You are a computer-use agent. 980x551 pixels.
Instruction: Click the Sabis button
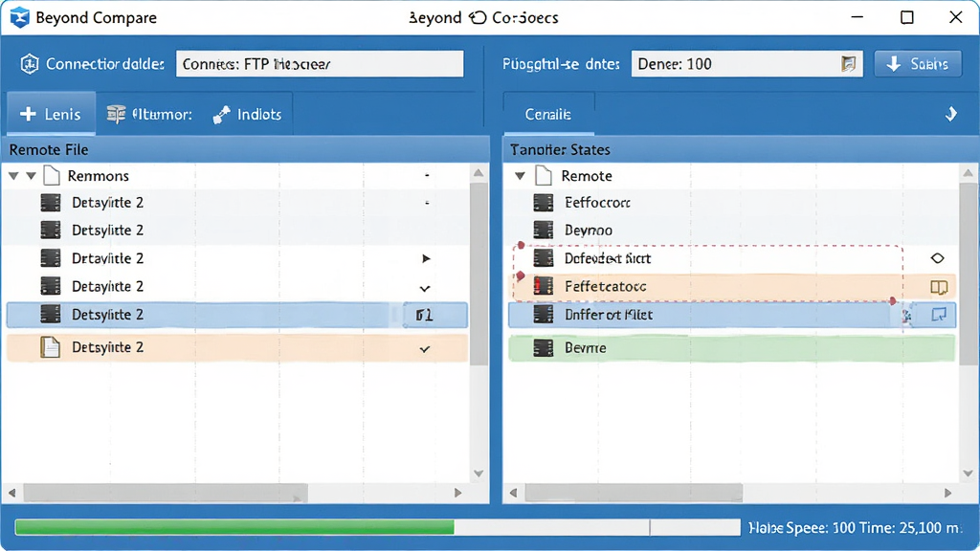point(918,64)
